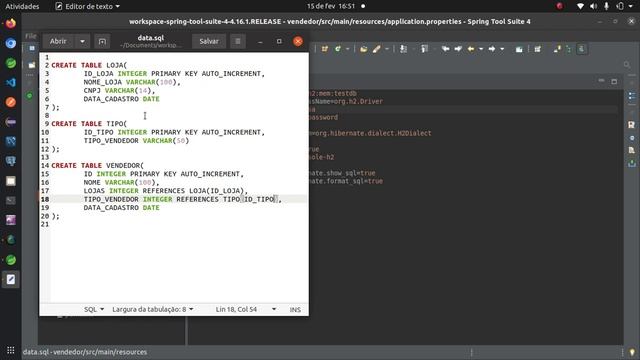The image size is (640, 360).
Task: Go to previous annotation in STS toolbar
Action: tap(424, 49)
